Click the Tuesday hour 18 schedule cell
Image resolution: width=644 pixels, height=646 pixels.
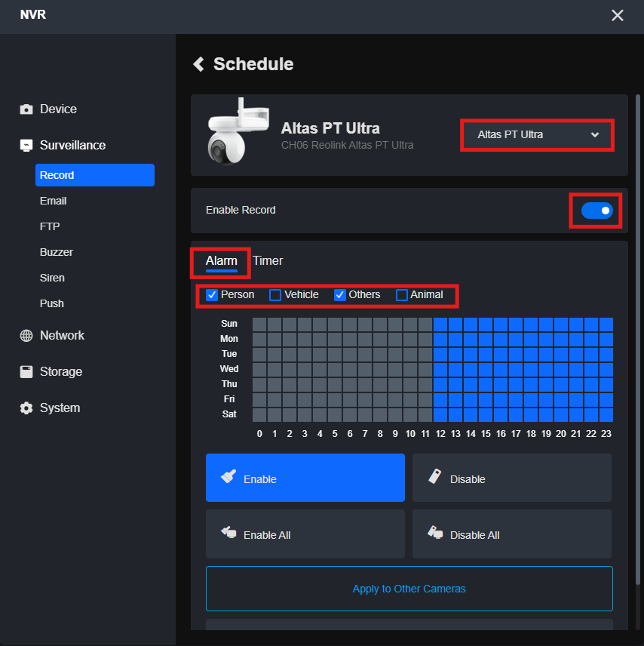531,355
